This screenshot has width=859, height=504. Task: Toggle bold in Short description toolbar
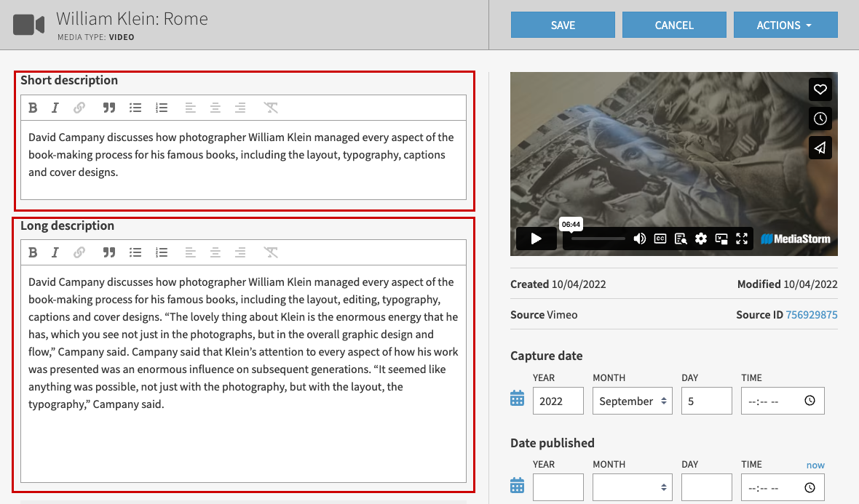33,108
